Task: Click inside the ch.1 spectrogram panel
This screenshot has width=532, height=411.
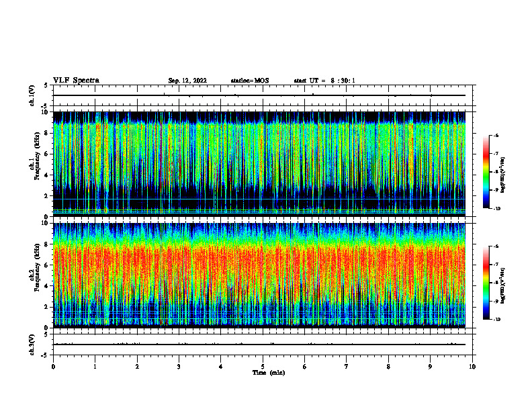Action: pyautogui.click(x=263, y=164)
